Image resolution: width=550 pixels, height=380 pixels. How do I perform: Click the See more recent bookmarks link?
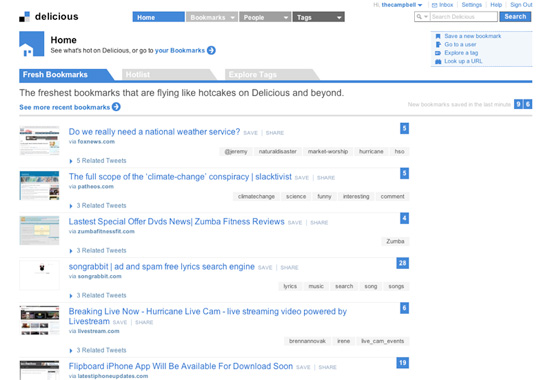point(65,107)
